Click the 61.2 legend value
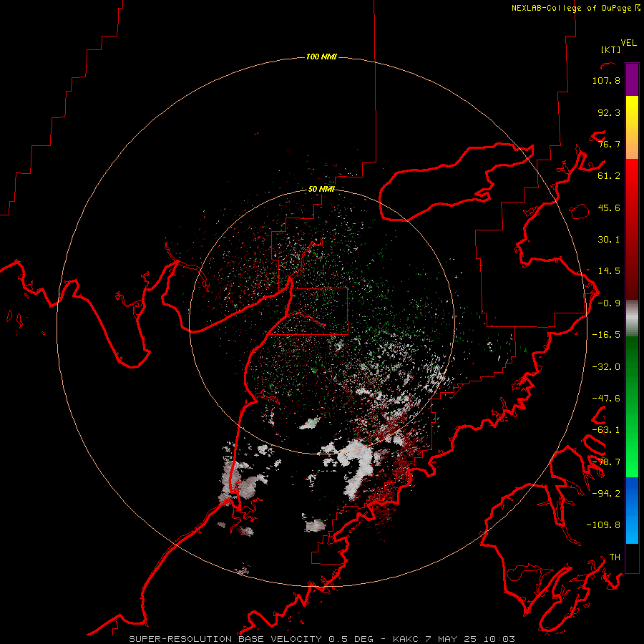The image size is (644, 644). 609,176
